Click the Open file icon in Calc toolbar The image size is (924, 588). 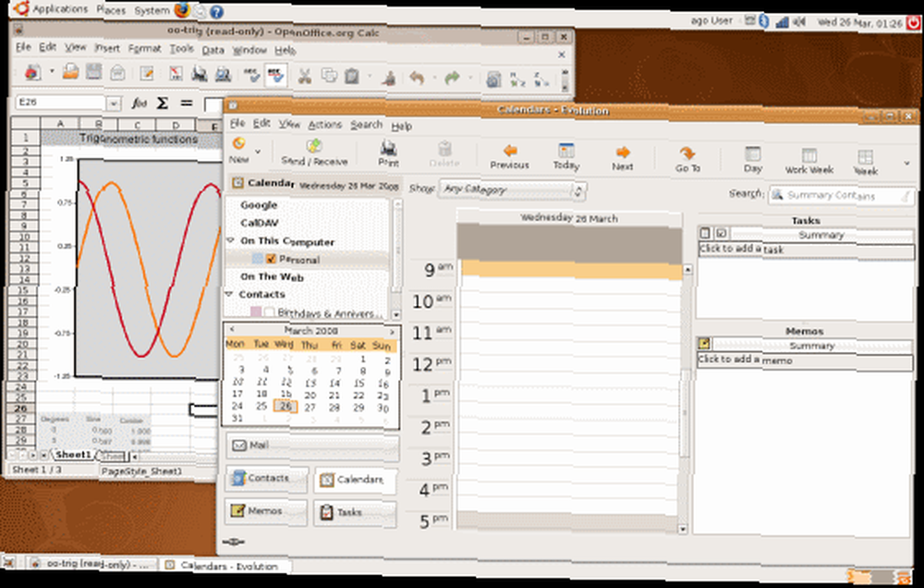pyautogui.click(x=71, y=72)
